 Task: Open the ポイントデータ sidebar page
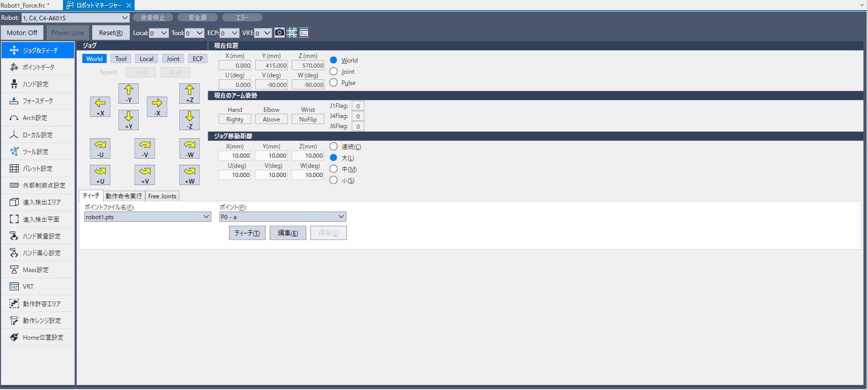38,67
